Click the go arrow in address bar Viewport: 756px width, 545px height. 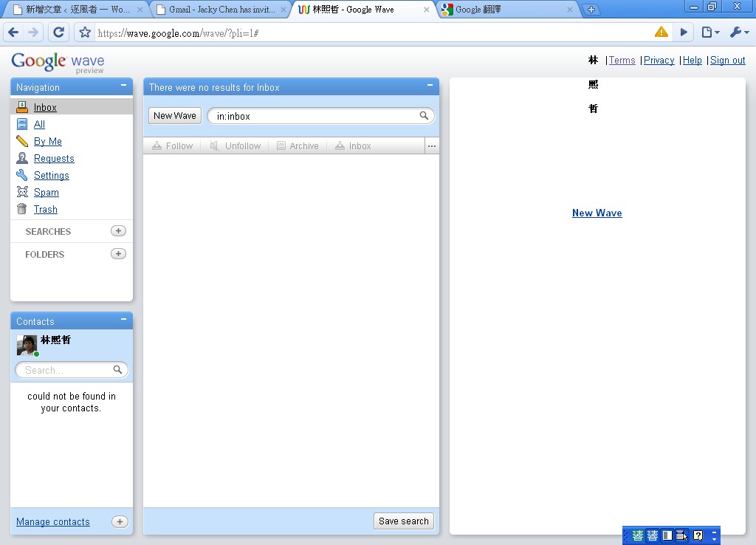[x=684, y=32]
